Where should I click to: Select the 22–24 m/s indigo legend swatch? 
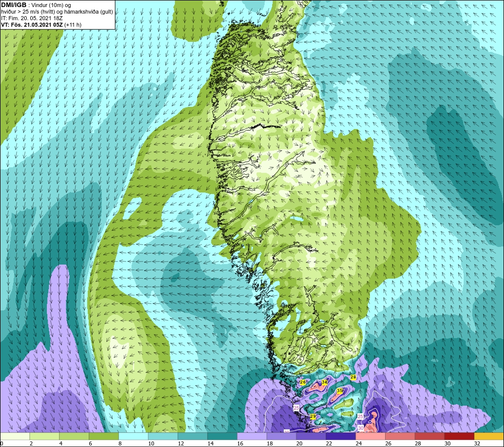point(341,436)
